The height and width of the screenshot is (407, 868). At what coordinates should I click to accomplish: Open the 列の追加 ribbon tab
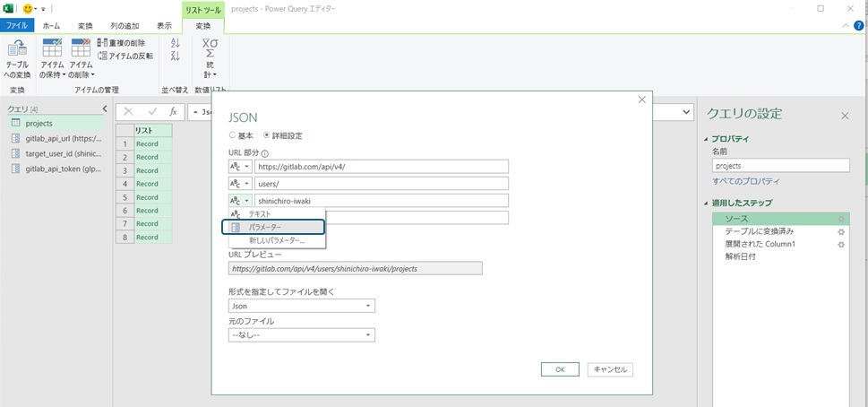click(125, 26)
